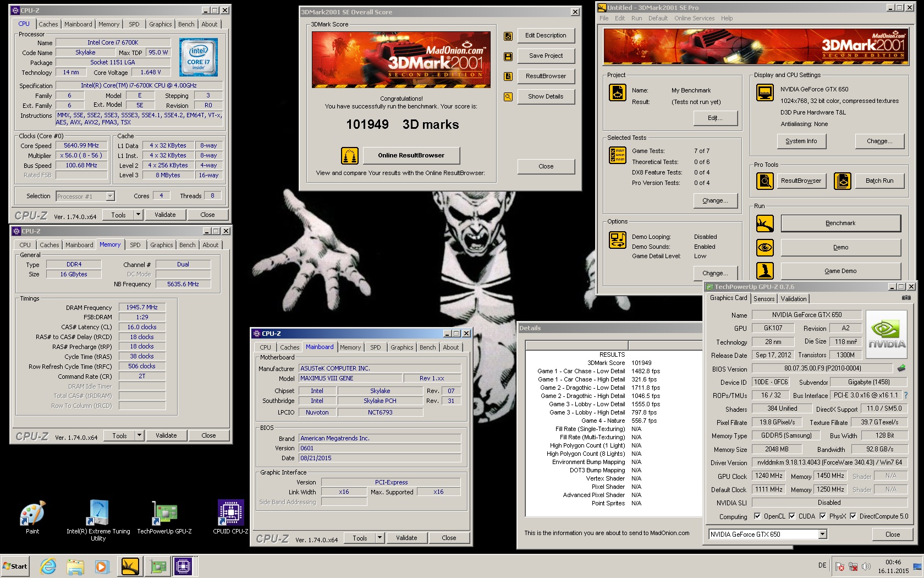Screen dimensions: 924x578
Task: Click Internet Explorer in the taskbar
Action: coord(48,566)
